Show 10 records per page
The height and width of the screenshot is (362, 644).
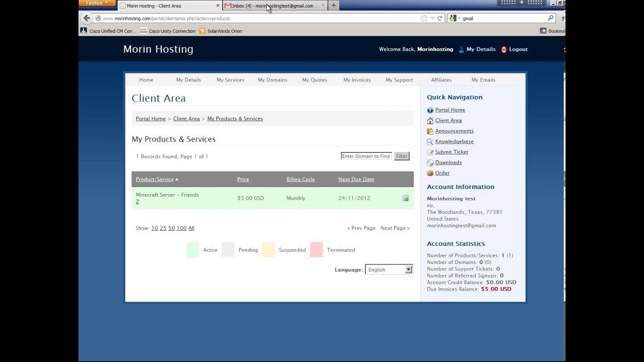[154, 228]
